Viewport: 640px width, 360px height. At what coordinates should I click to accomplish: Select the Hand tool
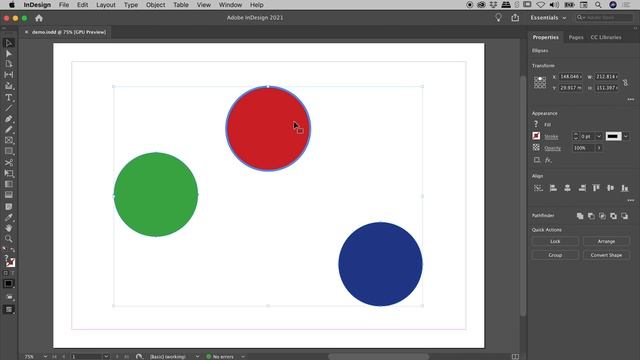tap(9, 228)
